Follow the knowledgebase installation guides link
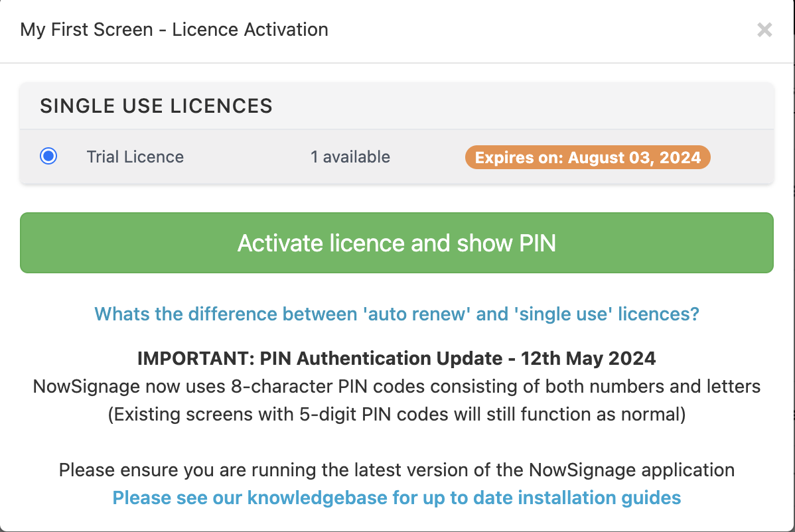Screen dimensions: 795x532 point(397,498)
